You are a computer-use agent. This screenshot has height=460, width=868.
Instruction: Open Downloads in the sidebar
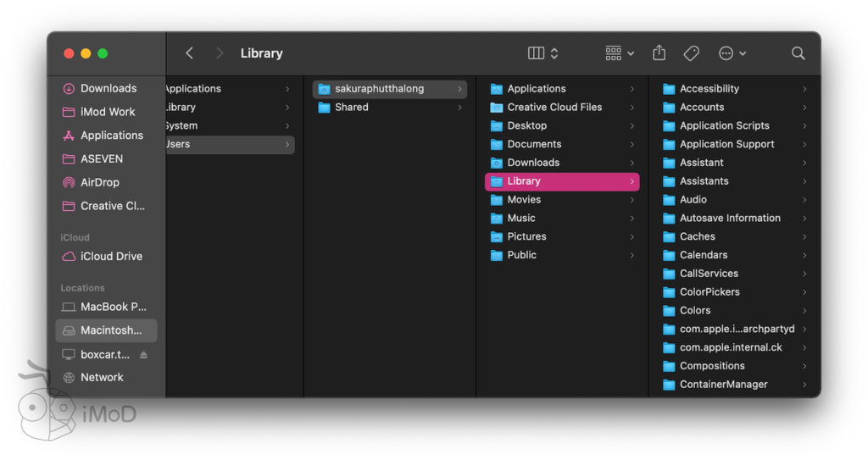(108, 88)
